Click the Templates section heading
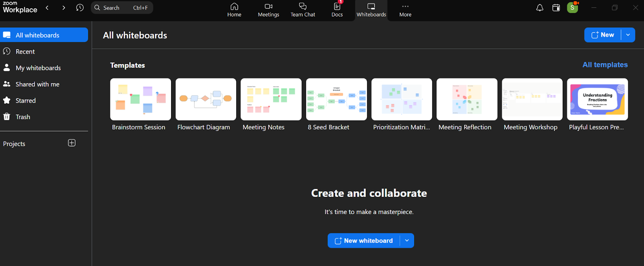The height and width of the screenshot is (266, 644). (x=128, y=65)
